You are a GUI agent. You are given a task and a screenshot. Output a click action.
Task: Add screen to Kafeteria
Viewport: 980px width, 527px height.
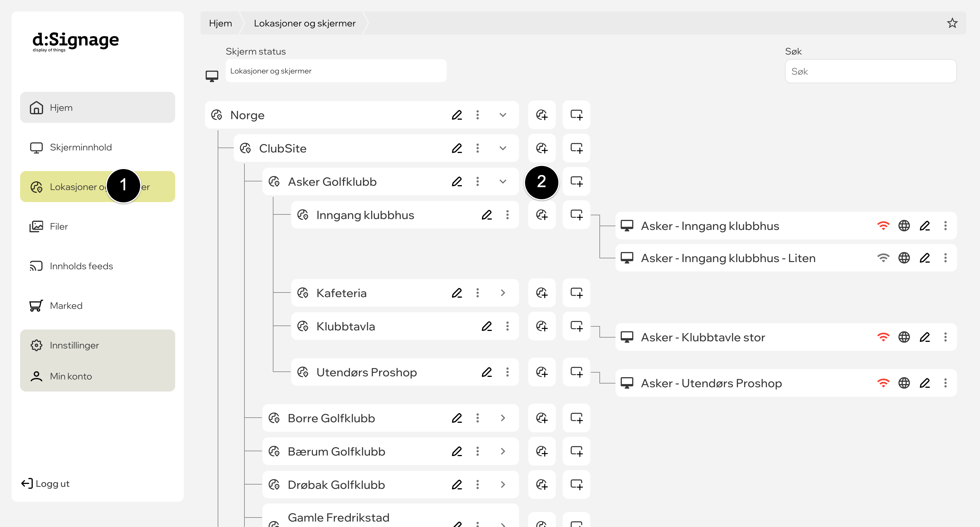coord(576,293)
